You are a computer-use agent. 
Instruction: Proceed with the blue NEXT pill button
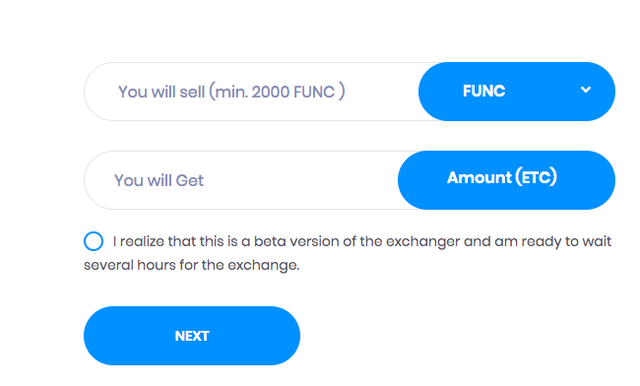click(x=192, y=335)
